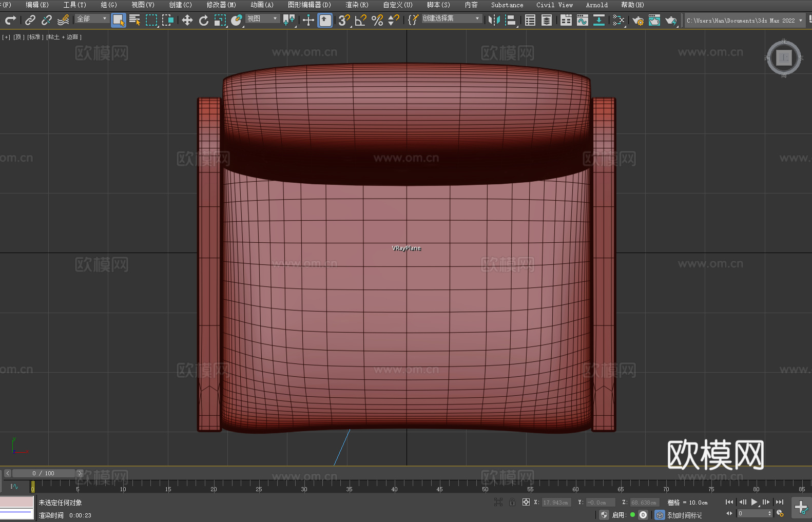Select the Bind to Space Warp tool
The image size is (812, 522).
coord(63,20)
